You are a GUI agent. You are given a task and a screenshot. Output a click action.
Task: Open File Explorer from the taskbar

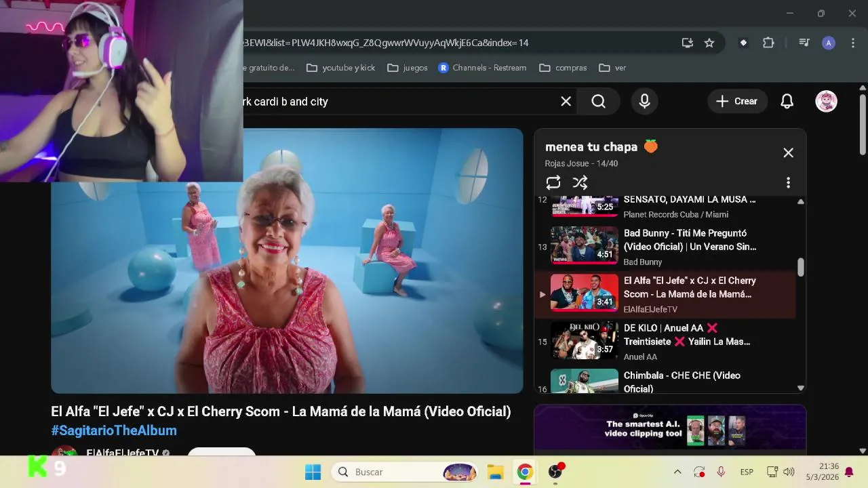[x=496, y=472]
